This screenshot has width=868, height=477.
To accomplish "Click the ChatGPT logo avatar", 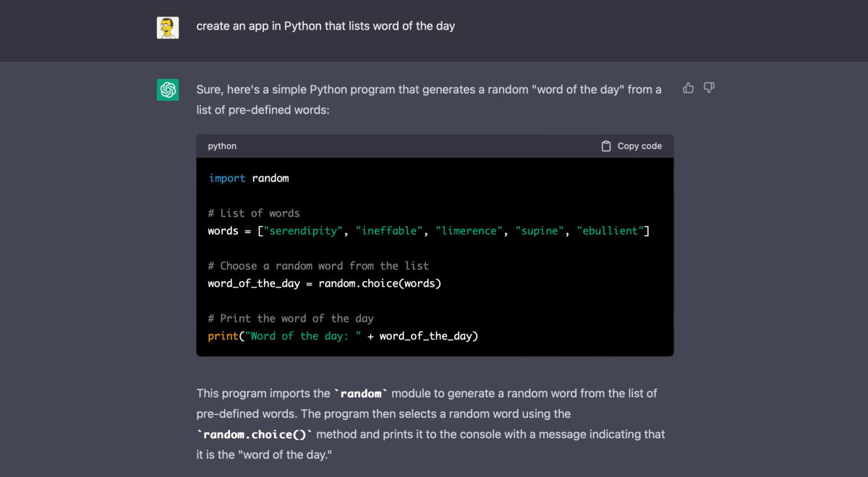I will pos(168,90).
